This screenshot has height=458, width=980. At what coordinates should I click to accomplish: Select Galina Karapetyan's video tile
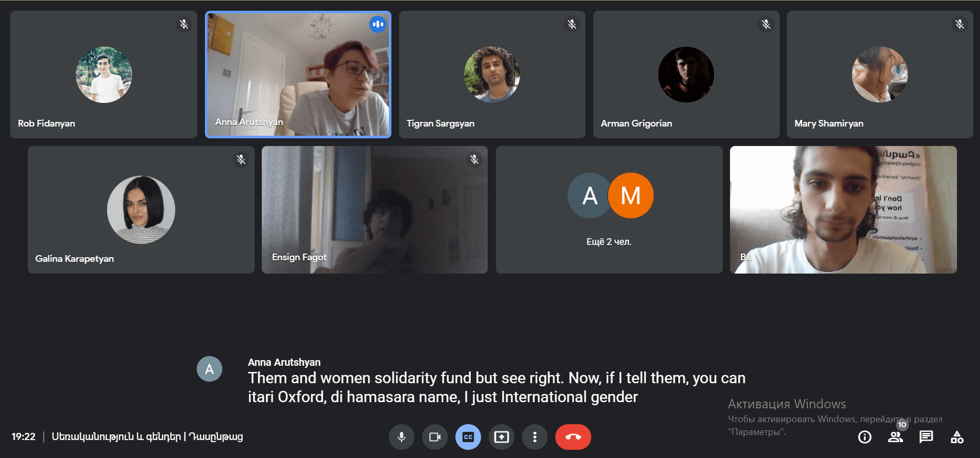pos(141,210)
